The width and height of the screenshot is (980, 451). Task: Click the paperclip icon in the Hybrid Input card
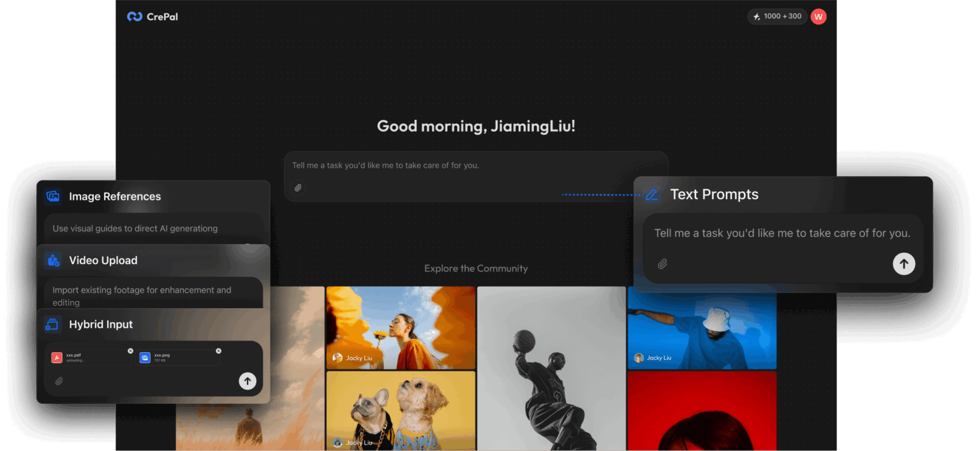tap(59, 381)
